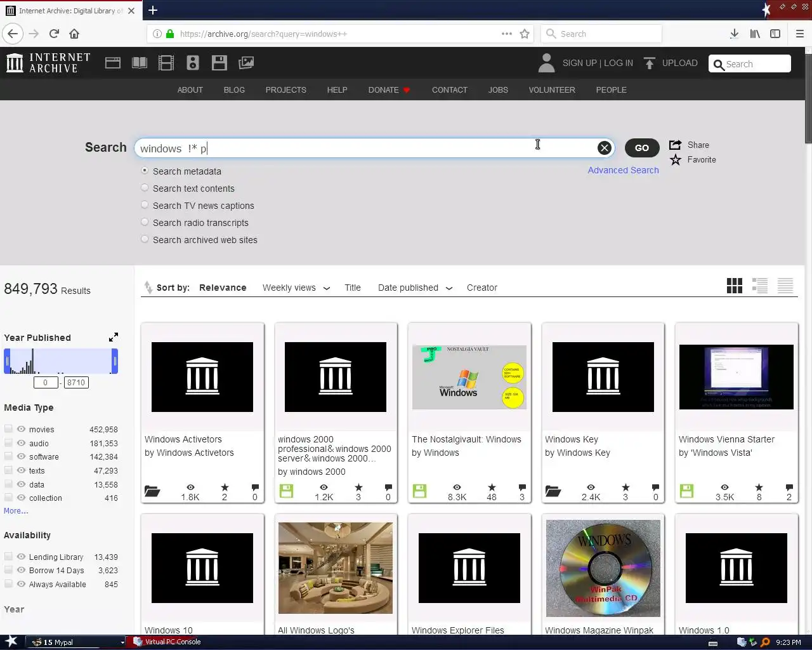Viewport: 812px width, 650px height.
Task: Select Search metadata radio button
Action: (x=145, y=171)
